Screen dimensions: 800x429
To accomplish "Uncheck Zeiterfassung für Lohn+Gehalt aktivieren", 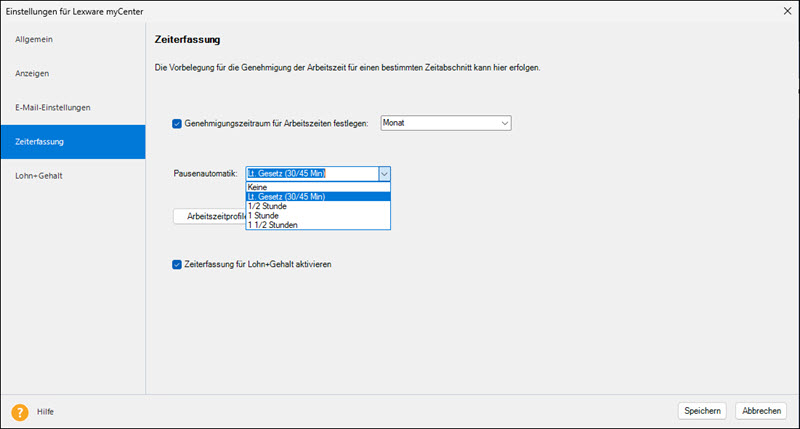I will tap(177, 264).
